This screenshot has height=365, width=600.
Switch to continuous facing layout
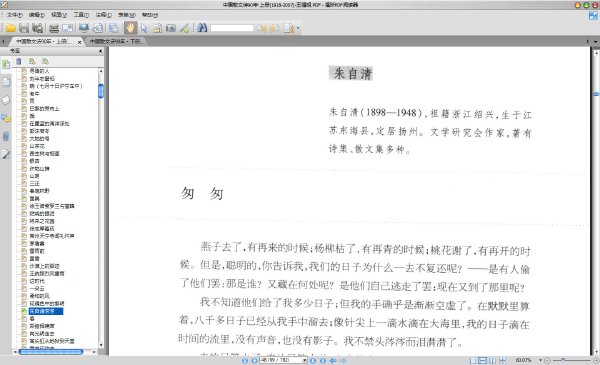click(x=502, y=361)
